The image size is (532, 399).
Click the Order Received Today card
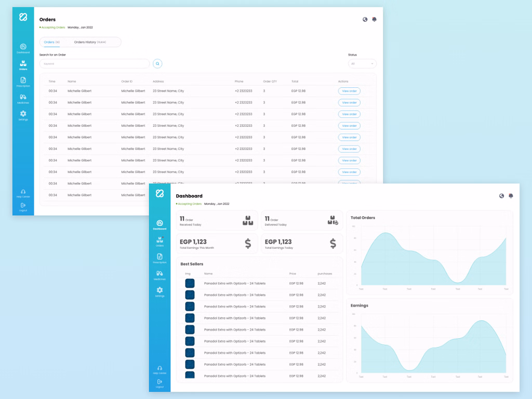click(217, 221)
